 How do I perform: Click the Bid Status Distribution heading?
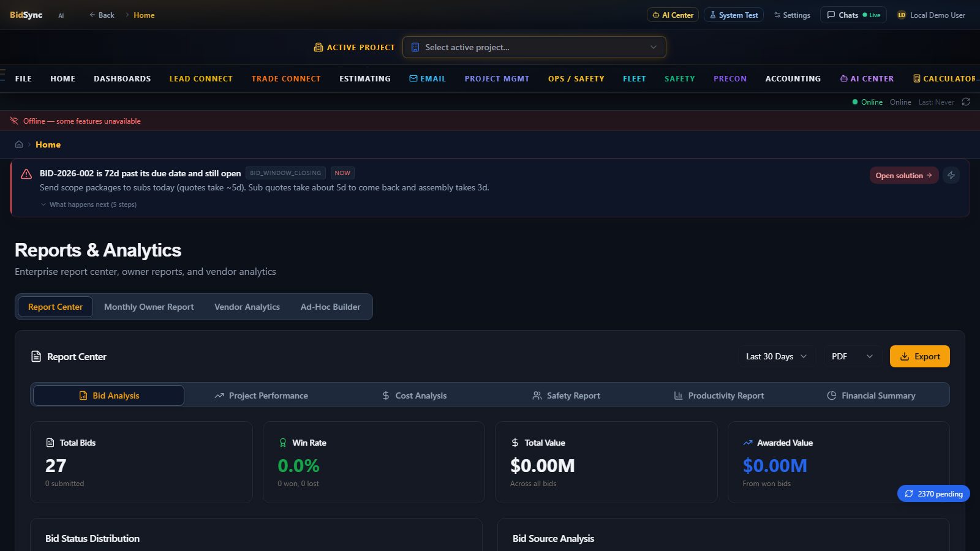click(92, 538)
